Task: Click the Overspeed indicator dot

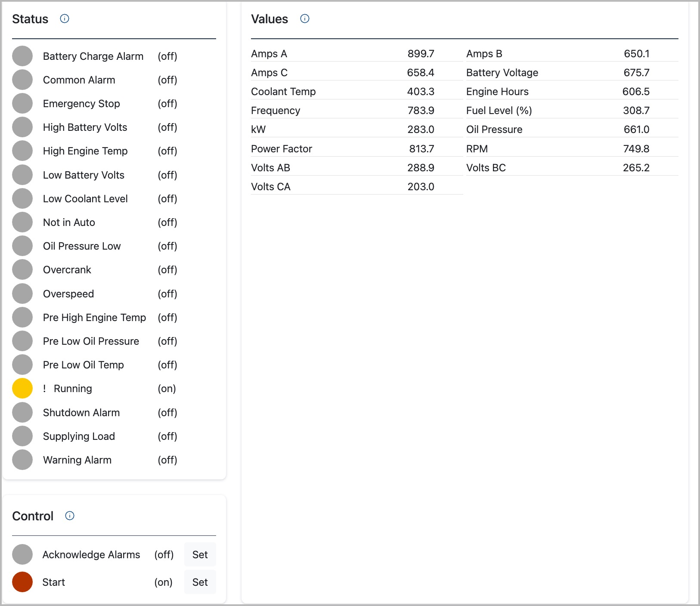Action: point(22,294)
